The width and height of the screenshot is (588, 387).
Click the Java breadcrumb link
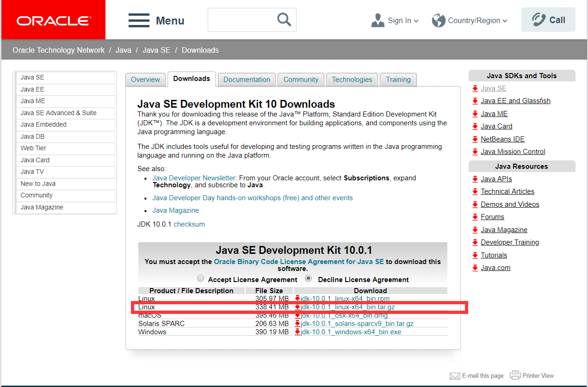click(123, 50)
